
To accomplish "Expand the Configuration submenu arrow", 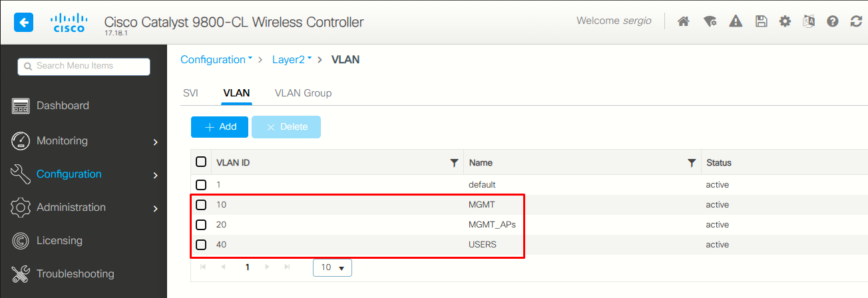I will 155,175.
